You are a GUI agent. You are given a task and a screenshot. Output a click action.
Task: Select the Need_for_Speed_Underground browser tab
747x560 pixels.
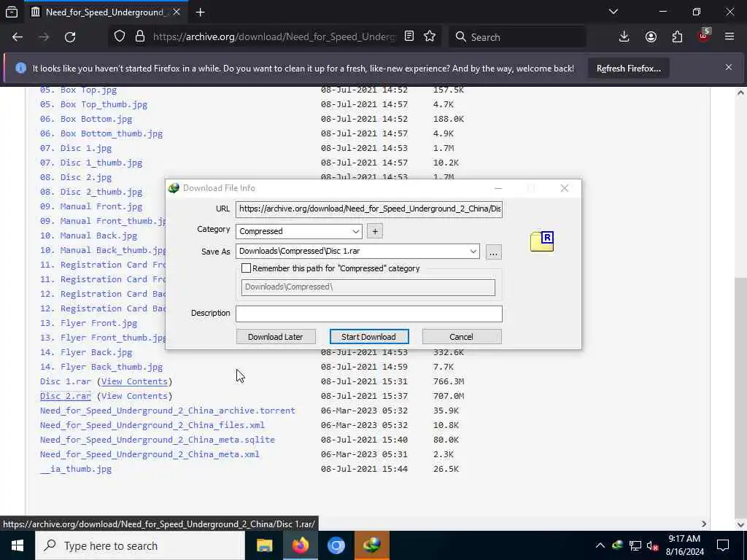[x=106, y=12]
